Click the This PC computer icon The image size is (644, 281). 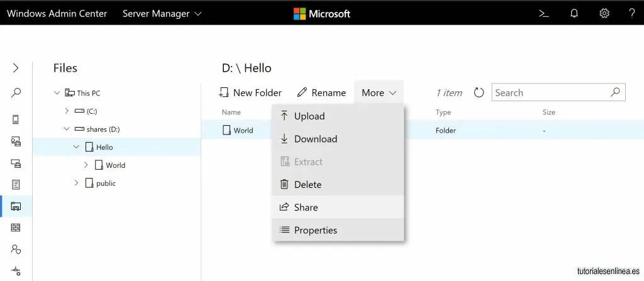[x=70, y=93]
